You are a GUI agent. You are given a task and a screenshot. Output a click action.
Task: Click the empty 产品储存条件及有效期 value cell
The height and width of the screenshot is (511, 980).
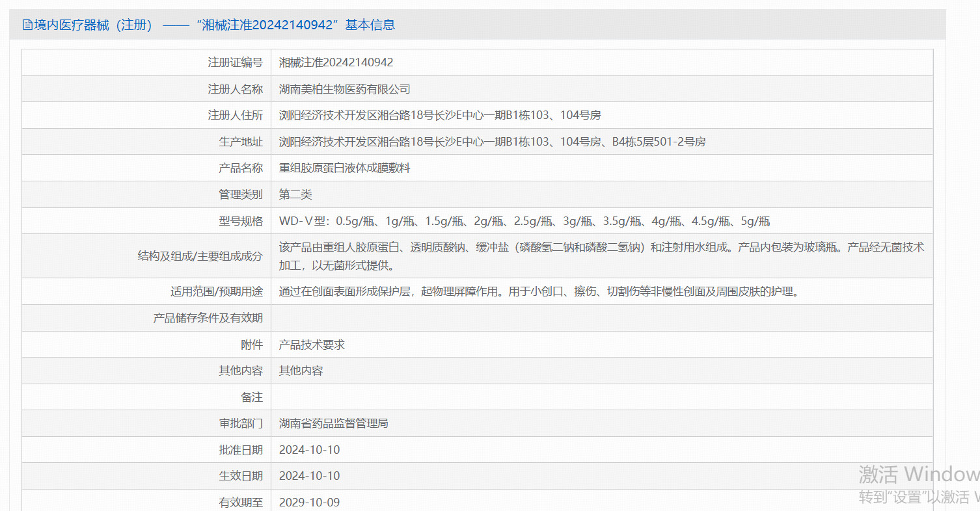point(601,318)
